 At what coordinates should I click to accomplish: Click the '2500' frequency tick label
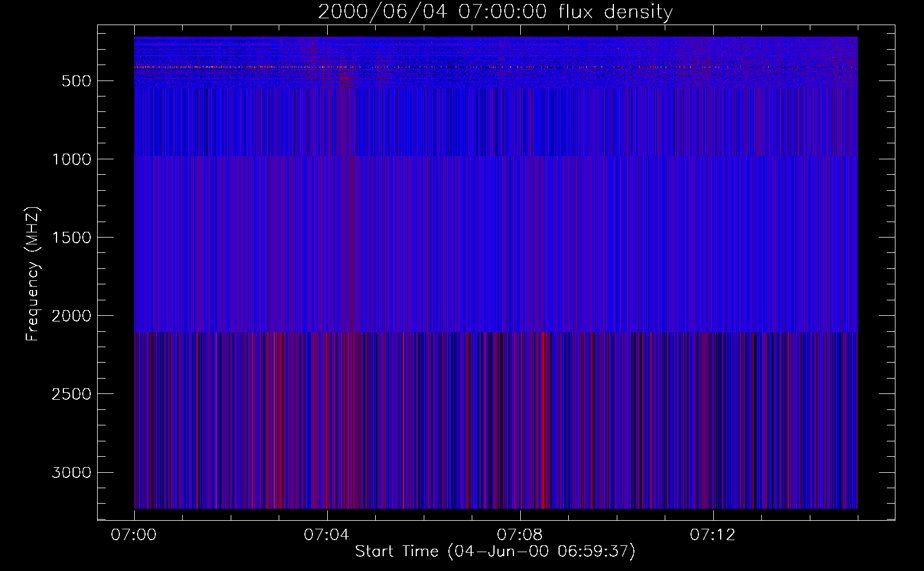71,394
